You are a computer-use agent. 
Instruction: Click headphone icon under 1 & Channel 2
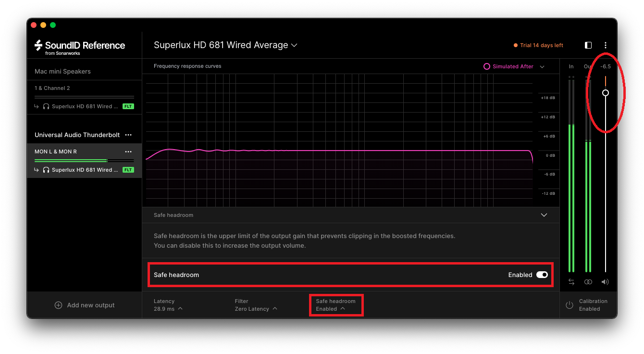(46, 106)
